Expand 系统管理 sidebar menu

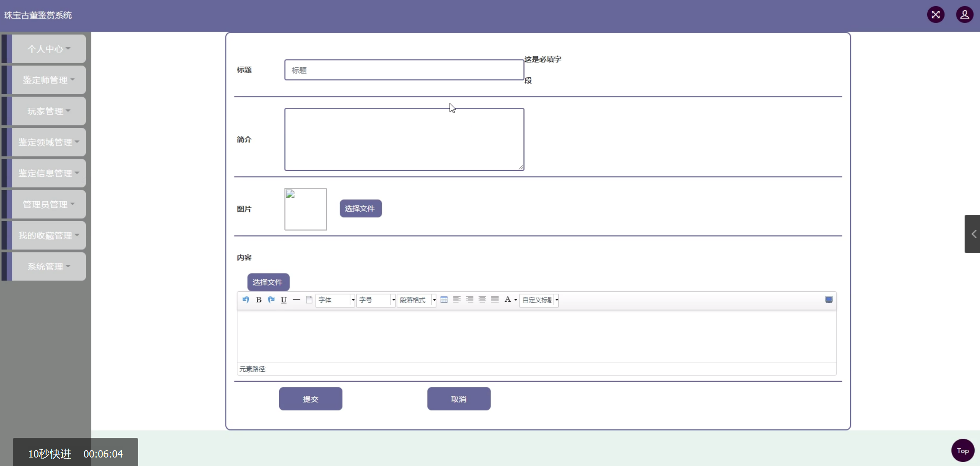point(49,266)
